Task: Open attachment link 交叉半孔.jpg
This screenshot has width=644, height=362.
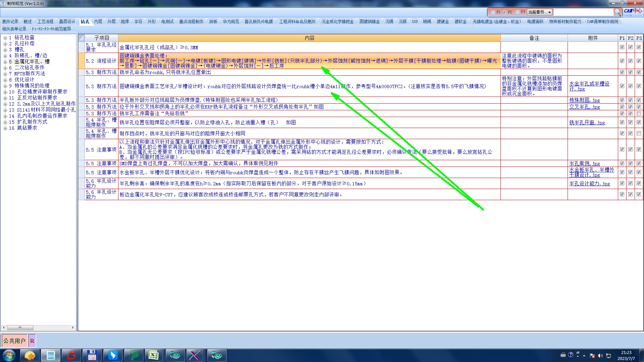Action: tap(584, 107)
